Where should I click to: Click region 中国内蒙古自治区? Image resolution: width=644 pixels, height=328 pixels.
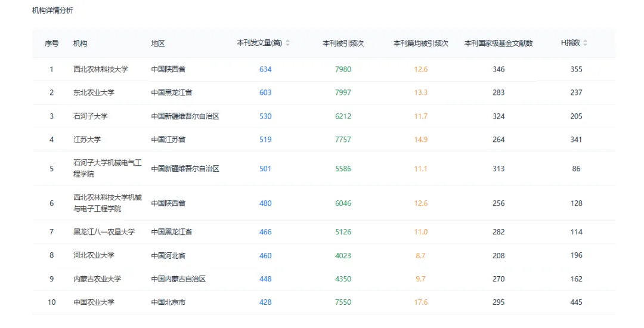[x=178, y=279]
